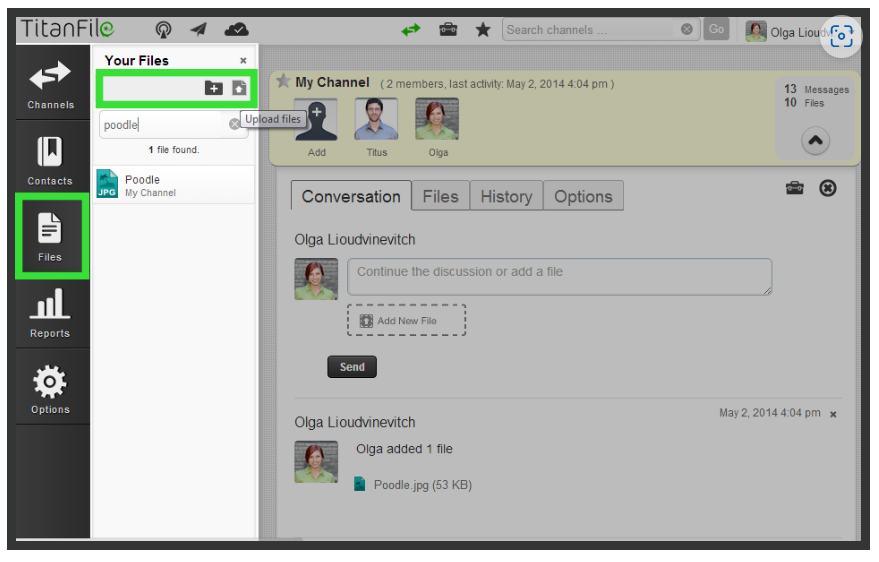Click the My Channel title
Screen dimensions: 879x562
(332, 82)
